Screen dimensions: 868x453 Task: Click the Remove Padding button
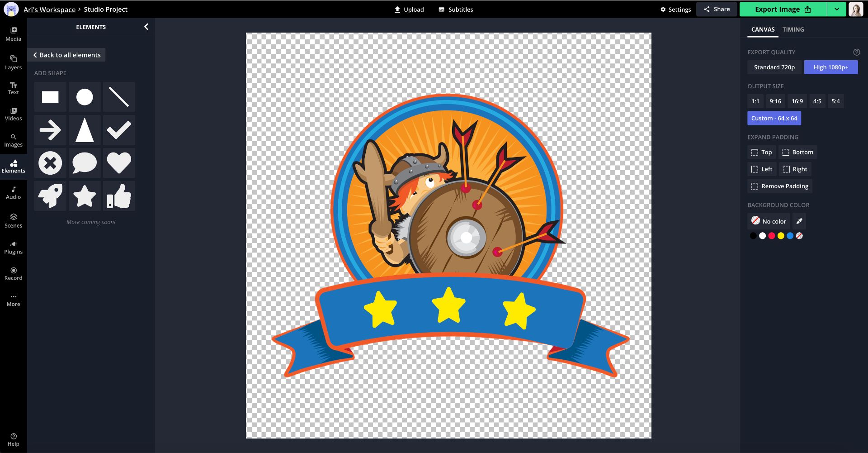tap(780, 186)
